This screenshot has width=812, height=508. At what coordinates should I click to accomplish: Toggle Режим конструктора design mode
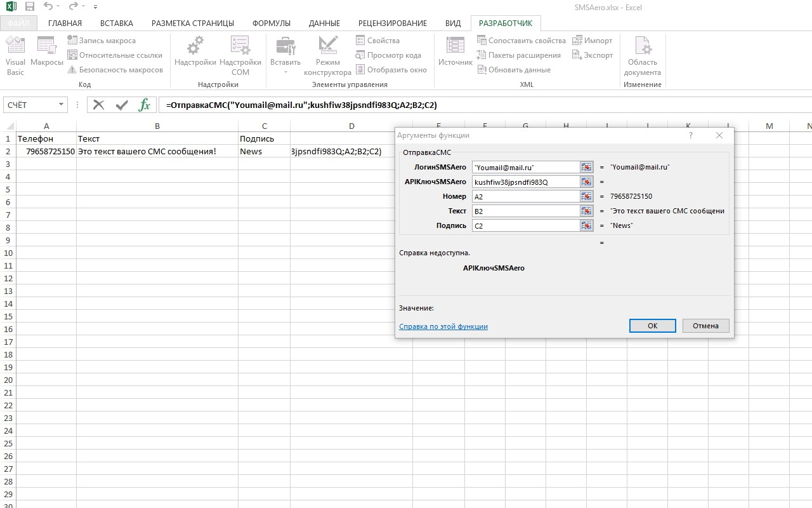pos(327,56)
